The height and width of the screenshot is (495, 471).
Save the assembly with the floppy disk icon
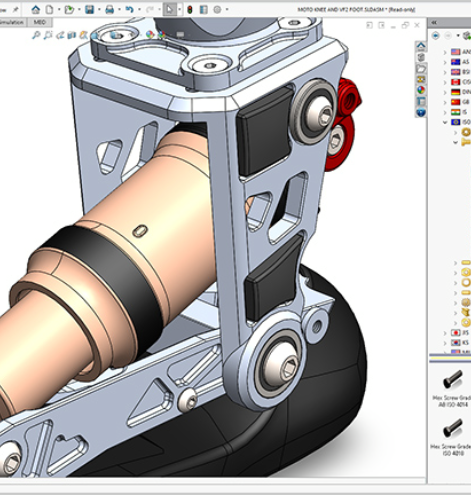click(89, 10)
